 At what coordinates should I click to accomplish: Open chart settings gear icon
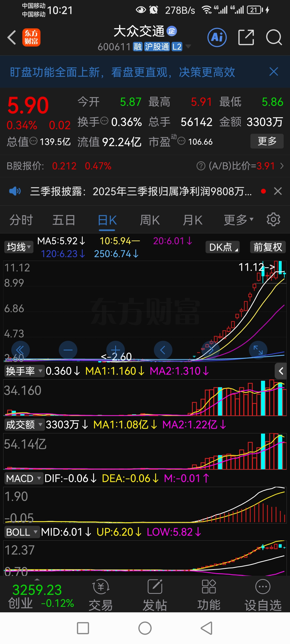tap(273, 220)
